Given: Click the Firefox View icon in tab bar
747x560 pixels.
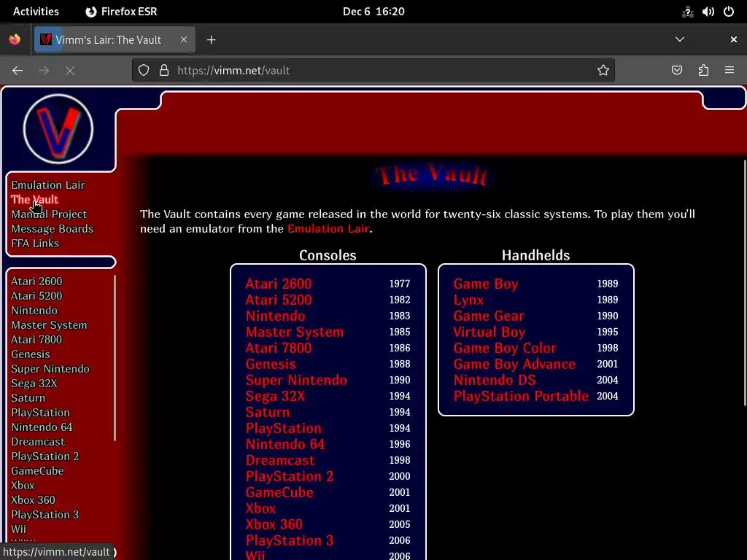Looking at the screenshot, I should tap(15, 39).
